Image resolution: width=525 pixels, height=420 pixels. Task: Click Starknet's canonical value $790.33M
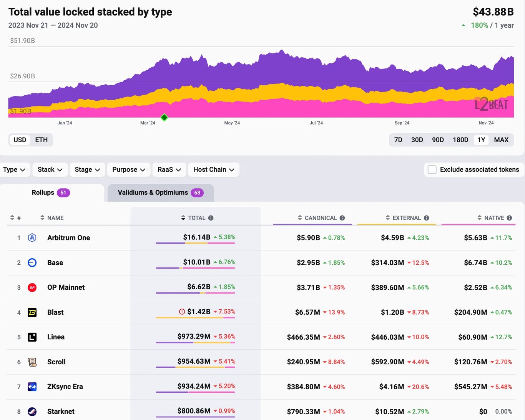coord(304,412)
